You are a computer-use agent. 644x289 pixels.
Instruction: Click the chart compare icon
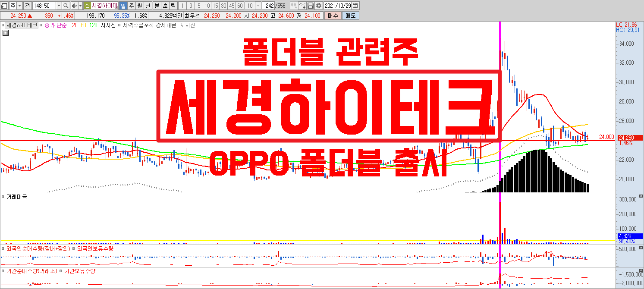294,6
